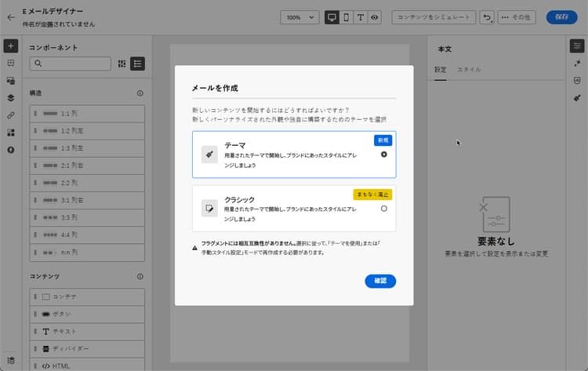
Task: Switch to desktop preview mode
Action: click(x=332, y=17)
